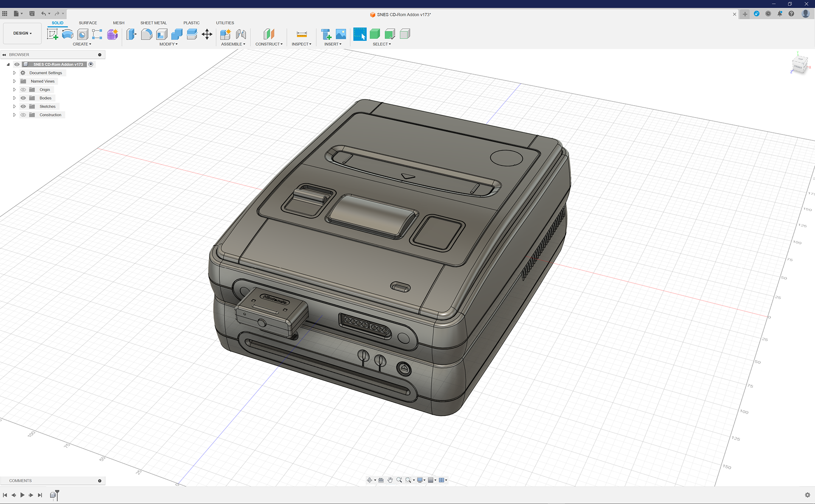Select the Measure tool
Image resolution: width=815 pixels, height=504 pixels.
point(302,34)
